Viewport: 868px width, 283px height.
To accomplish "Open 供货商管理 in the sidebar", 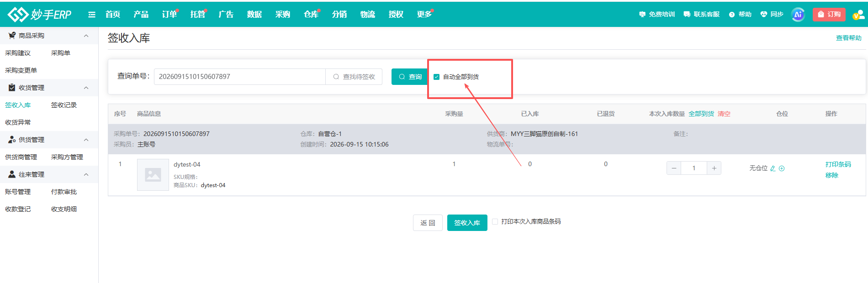I will click(x=21, y=157).
